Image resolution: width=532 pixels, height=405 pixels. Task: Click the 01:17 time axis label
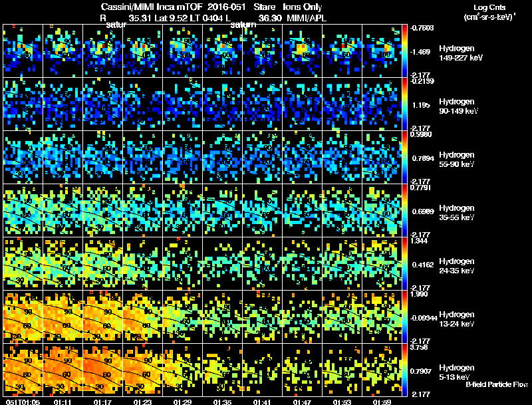[102, 402]
